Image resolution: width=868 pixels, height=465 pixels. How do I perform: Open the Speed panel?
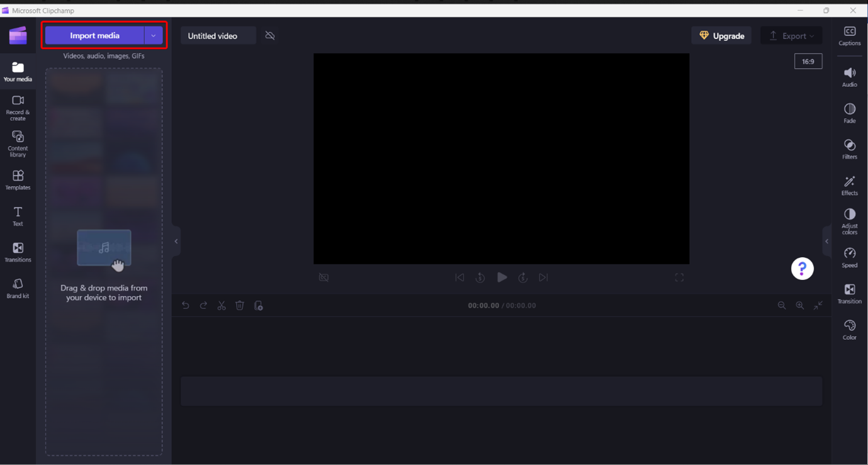coord(850,257)
